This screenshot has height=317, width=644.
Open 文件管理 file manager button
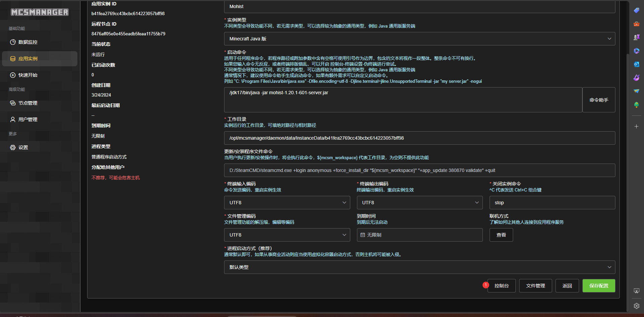(x=536, y=286)
